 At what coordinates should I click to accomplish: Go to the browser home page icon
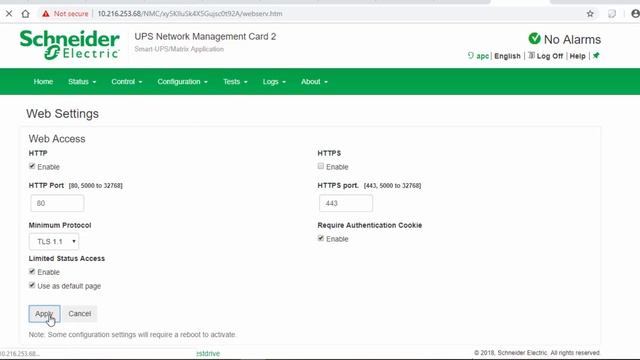(25, 13)
